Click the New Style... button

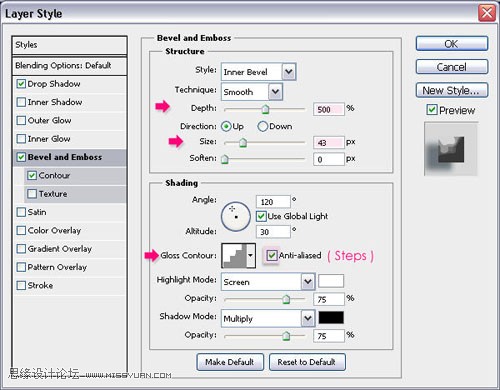[x=452, y=90]
